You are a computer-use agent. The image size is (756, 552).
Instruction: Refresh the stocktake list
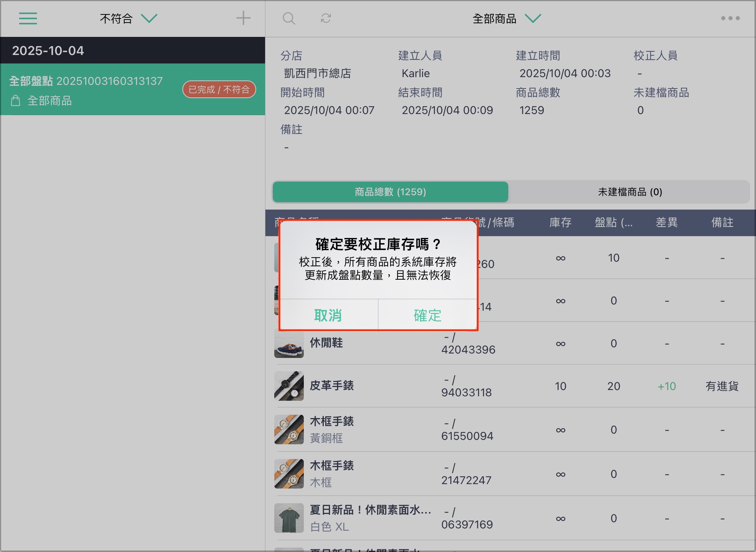[326, 18]
